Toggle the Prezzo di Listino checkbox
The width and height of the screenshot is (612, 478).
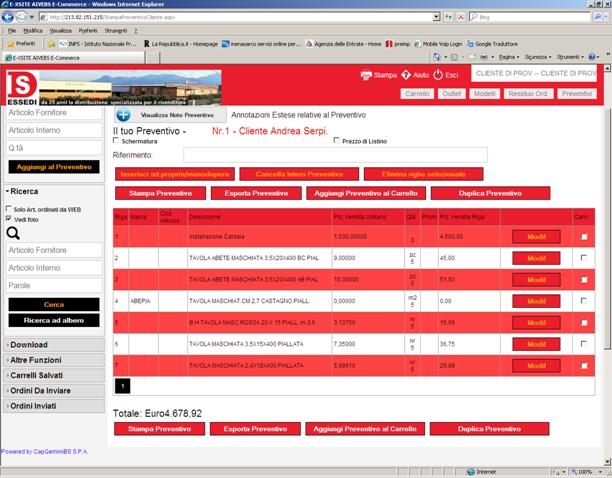click(337, 142)
